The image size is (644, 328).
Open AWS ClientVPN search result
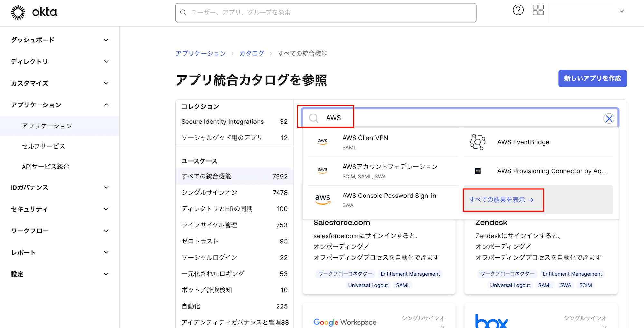pyautogui.click(x=383, y=142)
